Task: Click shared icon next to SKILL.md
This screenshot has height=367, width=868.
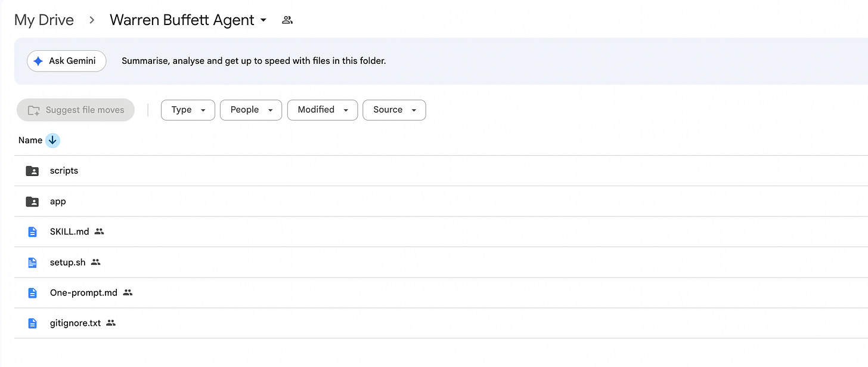Action: [99, 232]
